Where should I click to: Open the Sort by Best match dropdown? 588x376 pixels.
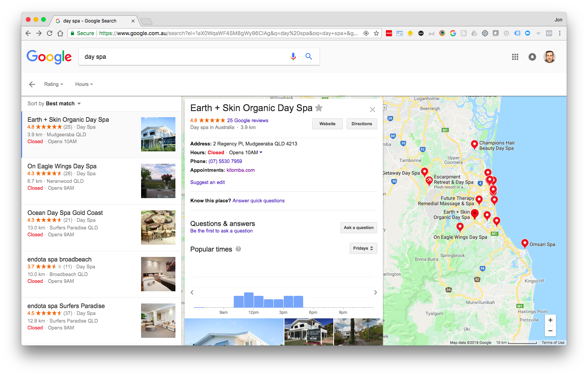54,104
